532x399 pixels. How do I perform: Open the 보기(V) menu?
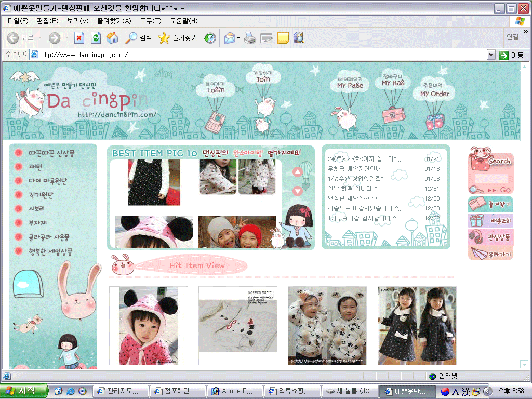coord(78,21)
